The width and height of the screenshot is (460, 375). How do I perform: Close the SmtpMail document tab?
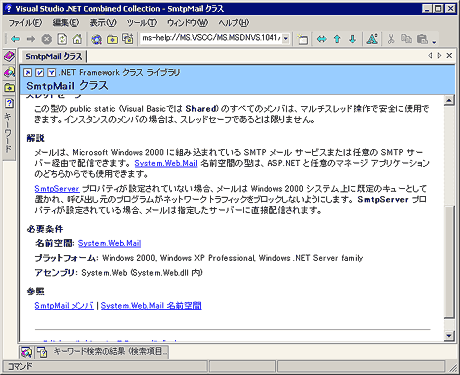coord(449,55)
